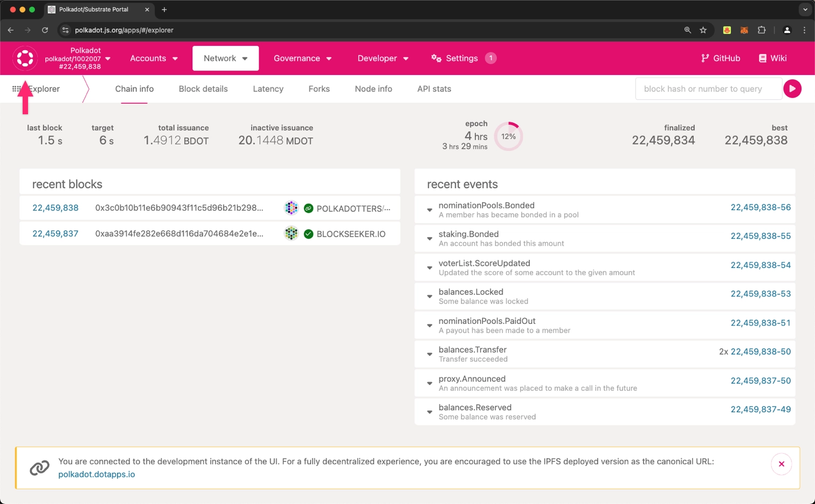The height and width of the screenshot is (504, 815).
Task: Expand the balances.Transfer event
Action: [430, 354]
